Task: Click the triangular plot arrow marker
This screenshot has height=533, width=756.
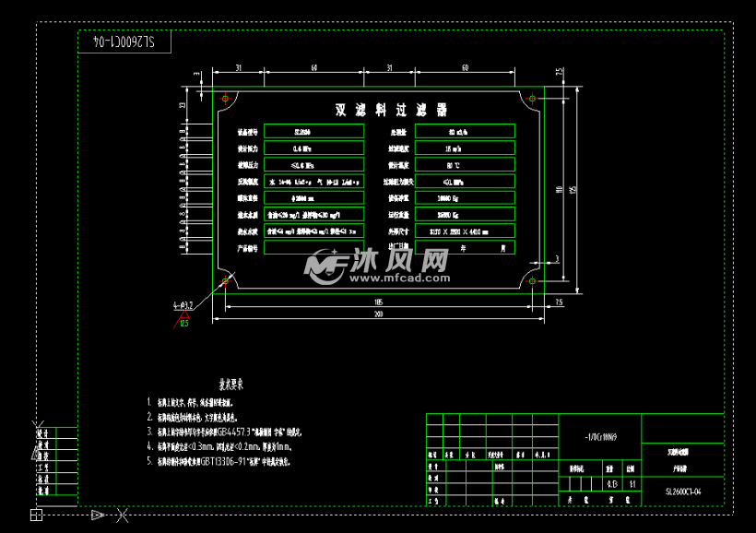Action: pyautogui.click(x=95, y=515)
